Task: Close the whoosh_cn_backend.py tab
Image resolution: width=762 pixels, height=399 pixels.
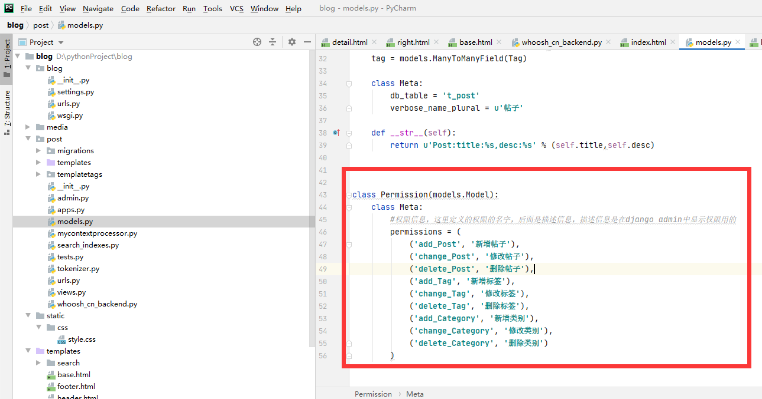Action: click(x=608, y=42)
